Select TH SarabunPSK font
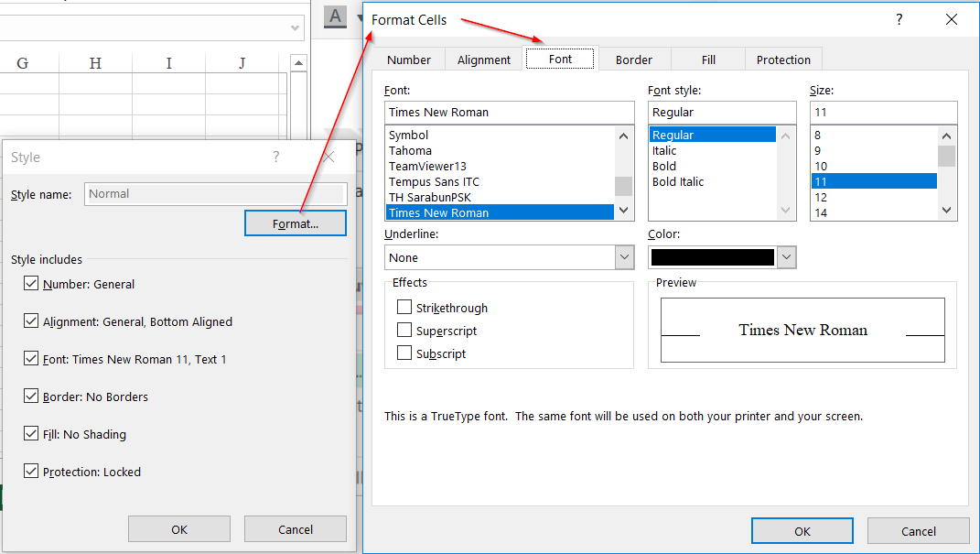Image resolution: width=980 pixels, height=554 pixels. point(500,198)
